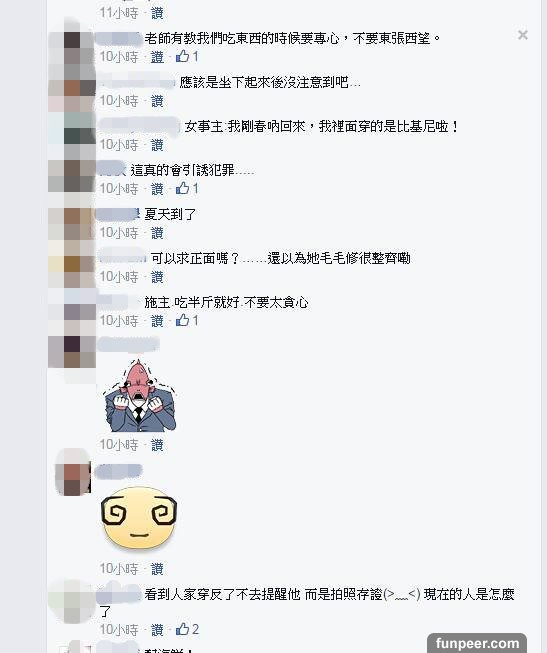Click thumbs-up count on 施主吃半斤就好 comment
Screen dimensions: 547x653
coord(187,320)
